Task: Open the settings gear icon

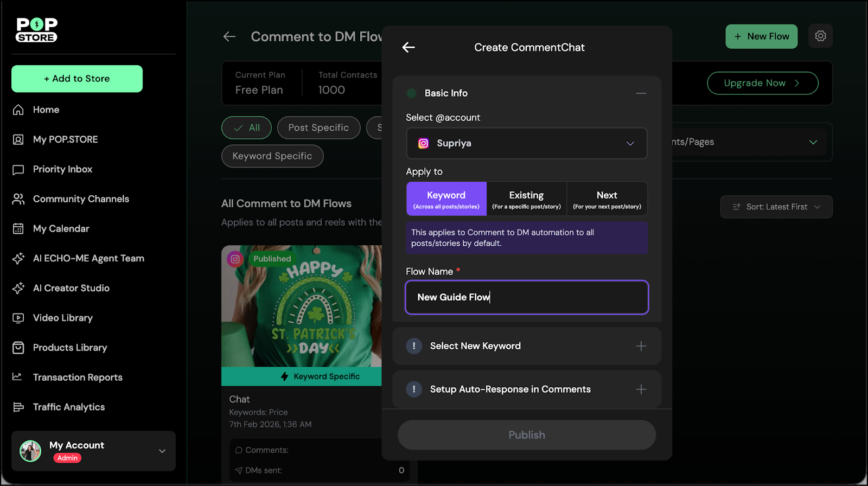Action: tap(820, 36)
